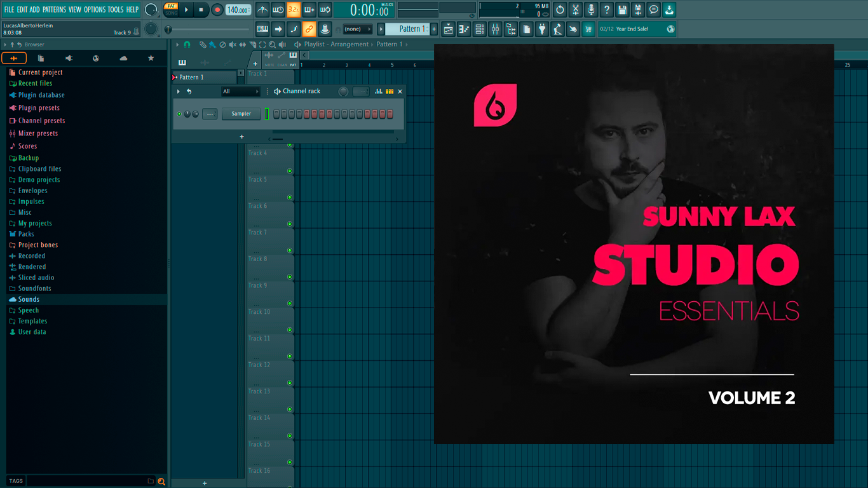Open the TOOLS menu
The width and height of the screenshot is (868, 488).
point(116,10)
